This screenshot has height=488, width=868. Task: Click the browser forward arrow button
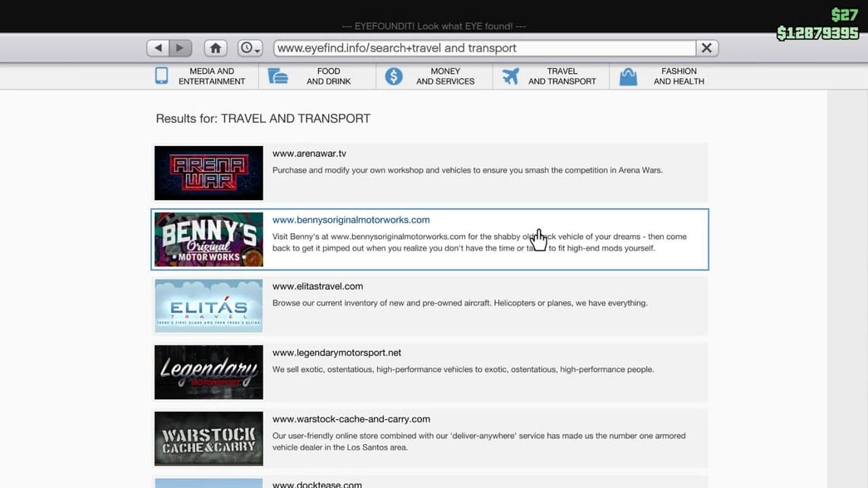181,48
